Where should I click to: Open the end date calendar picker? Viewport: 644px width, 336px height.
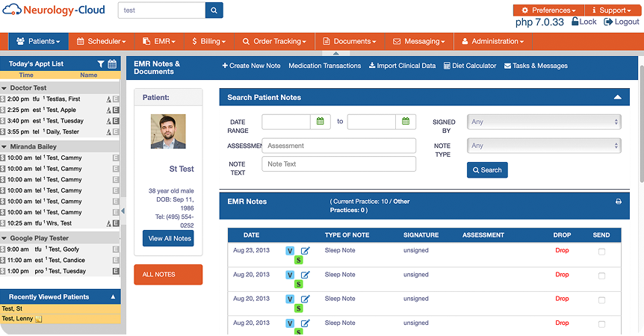click(x=406, y=122)
